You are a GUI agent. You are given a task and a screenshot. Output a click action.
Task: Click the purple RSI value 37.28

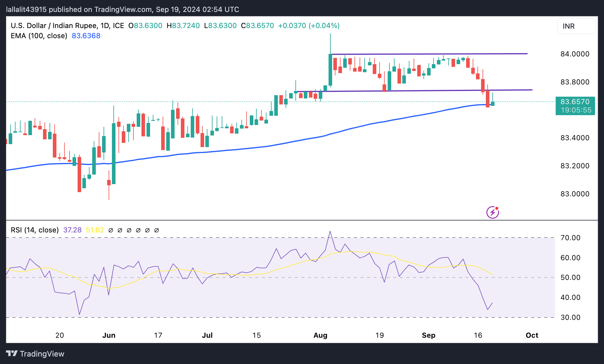(72, 230)
